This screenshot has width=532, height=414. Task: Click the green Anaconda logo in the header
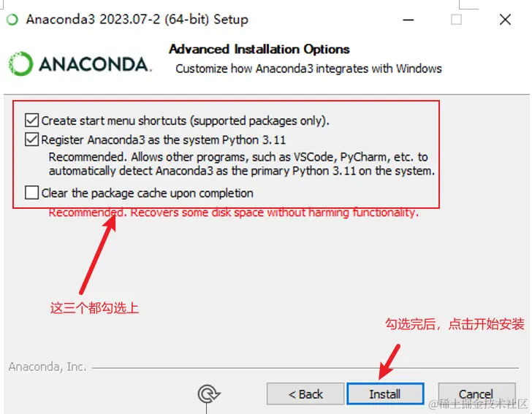point(20,64)
